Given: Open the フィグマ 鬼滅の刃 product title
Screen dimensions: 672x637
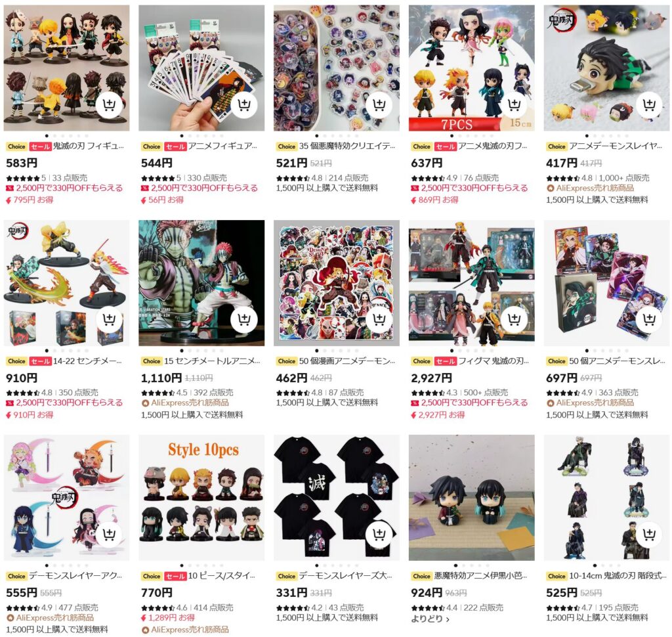Looking at the screenshot, I should [493, 361].
